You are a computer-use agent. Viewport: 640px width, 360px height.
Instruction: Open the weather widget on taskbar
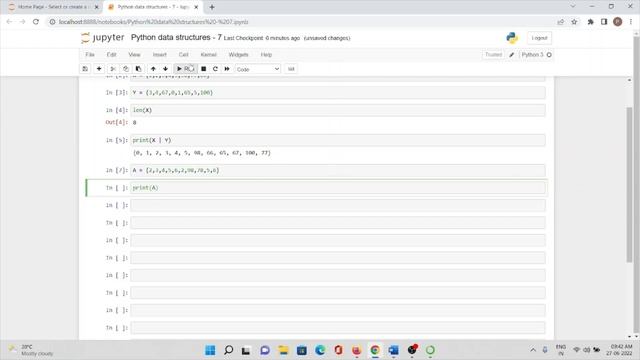coord(31,350)
